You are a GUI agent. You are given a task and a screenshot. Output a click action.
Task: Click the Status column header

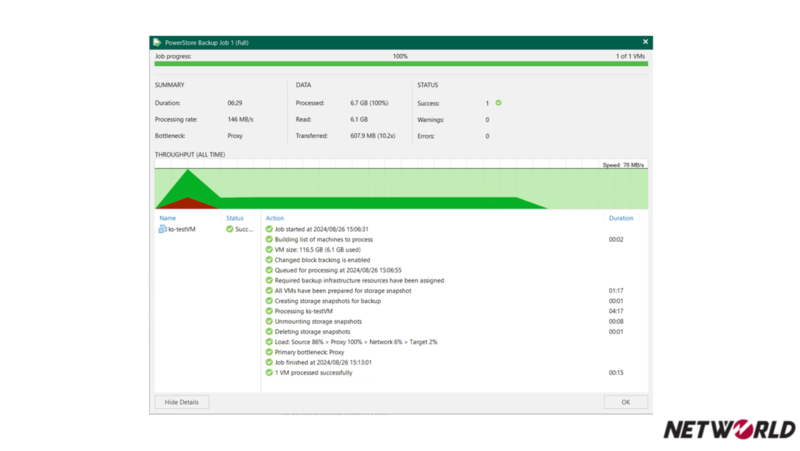(x=235, y=218)
